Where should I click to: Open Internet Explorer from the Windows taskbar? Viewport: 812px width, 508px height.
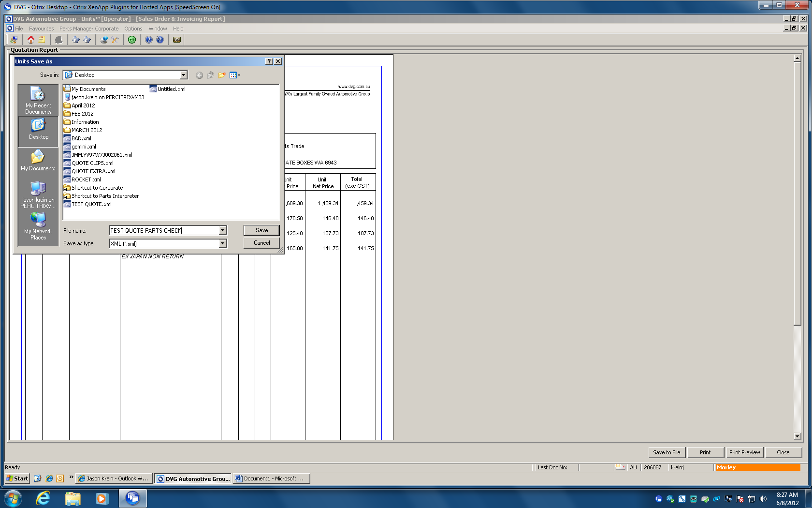coord(43,498)
